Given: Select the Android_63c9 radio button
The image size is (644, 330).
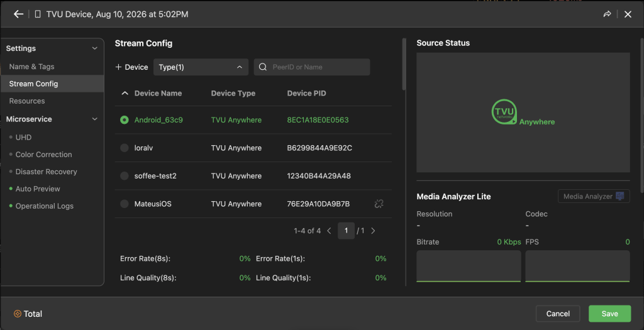Looking at the screenshot, I should click(125, 120).
